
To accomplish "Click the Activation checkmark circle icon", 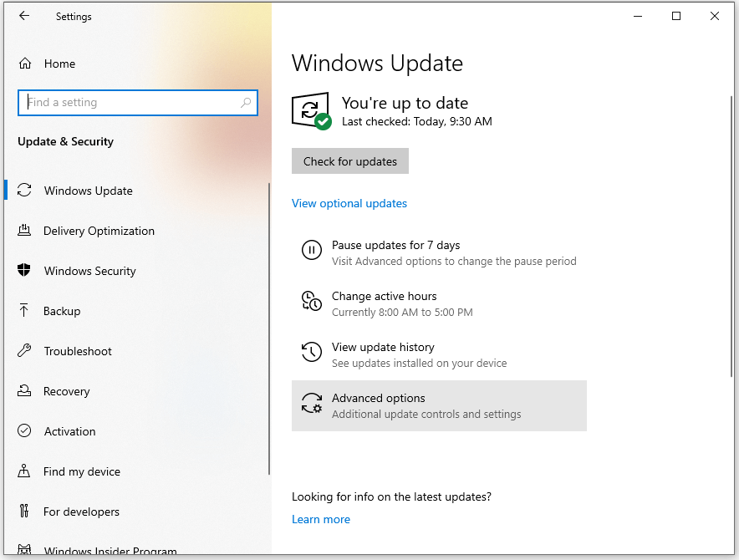I will click(x=24, y=430).
